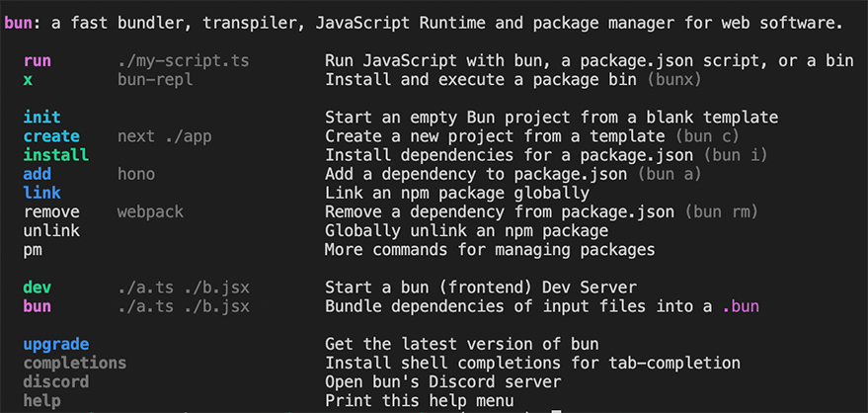Select the 'bun-repl' example argument
868x413 pixels.
click(155, 80)
